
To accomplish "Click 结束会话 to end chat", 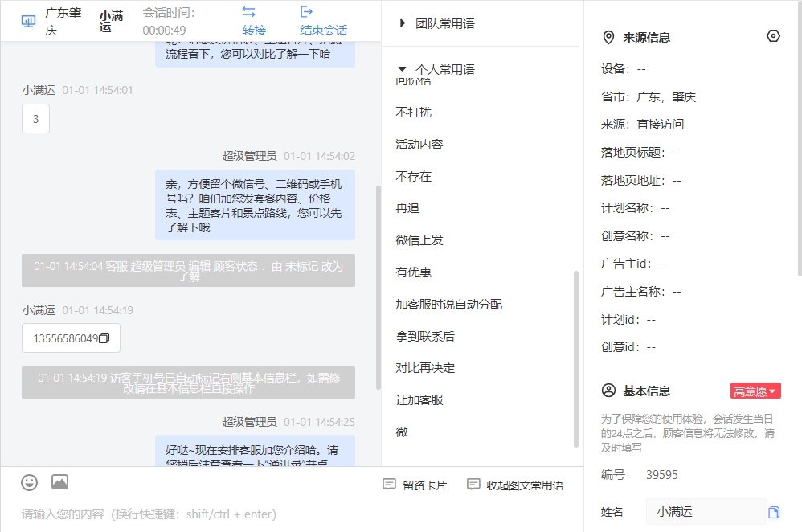I will tap(323, 31).
